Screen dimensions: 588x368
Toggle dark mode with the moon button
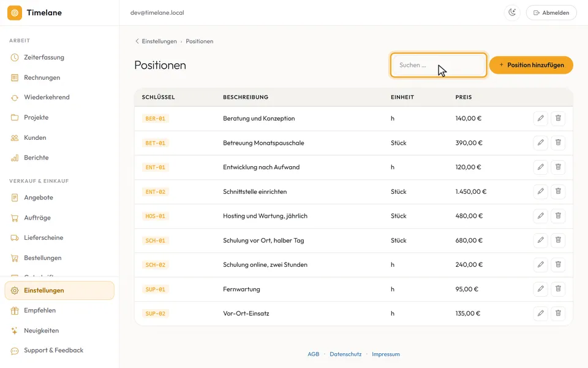[512, 13]
